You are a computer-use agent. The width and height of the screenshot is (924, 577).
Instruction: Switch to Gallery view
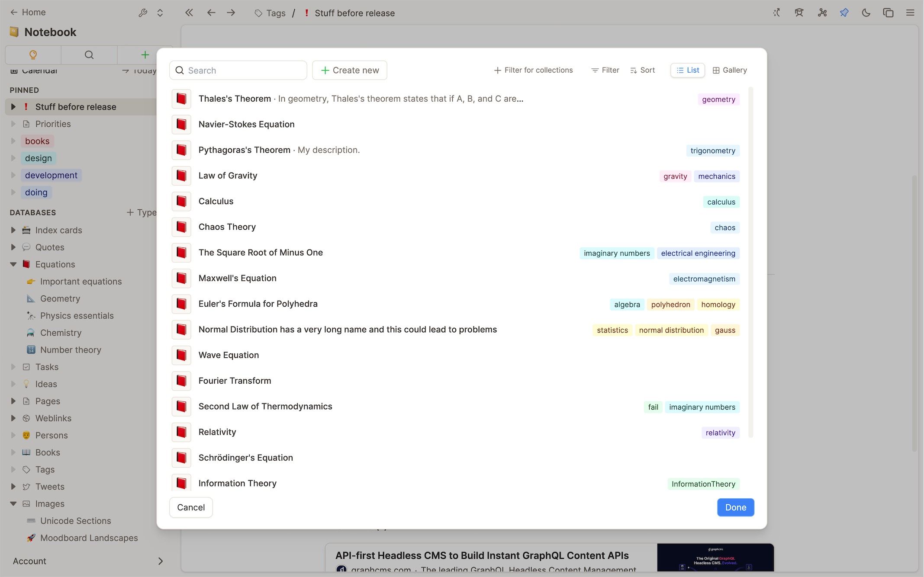pos(730,70)
